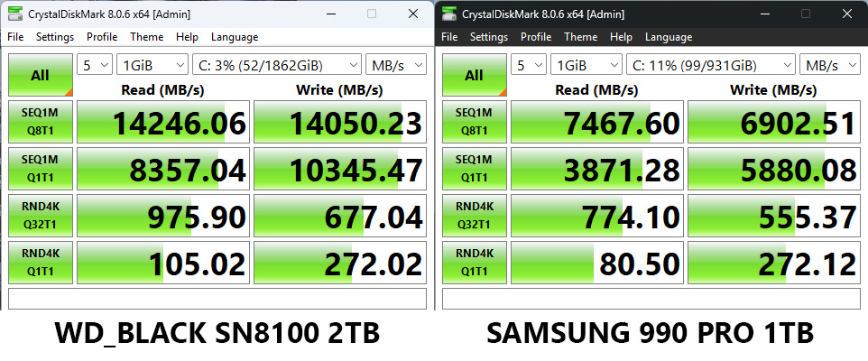Click the 80.50 read result
Screen dimensions: 868x361
tap(597, 264)
